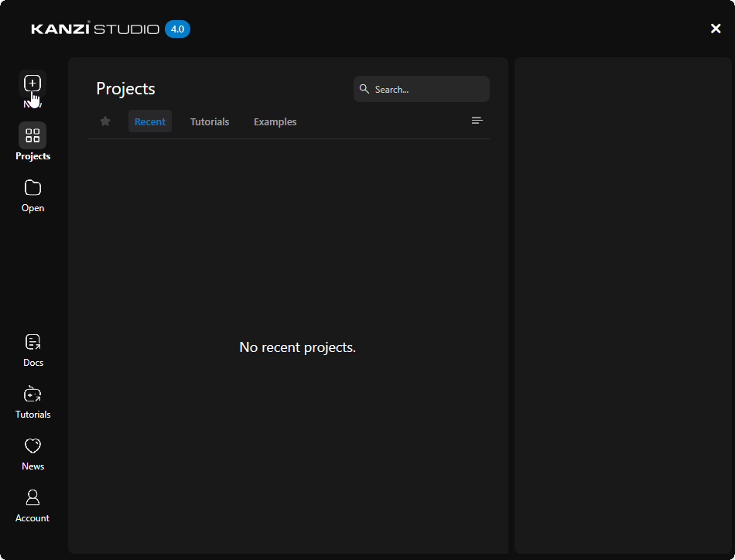
Task: Click the Account person icon
Action: coord(32,497)
